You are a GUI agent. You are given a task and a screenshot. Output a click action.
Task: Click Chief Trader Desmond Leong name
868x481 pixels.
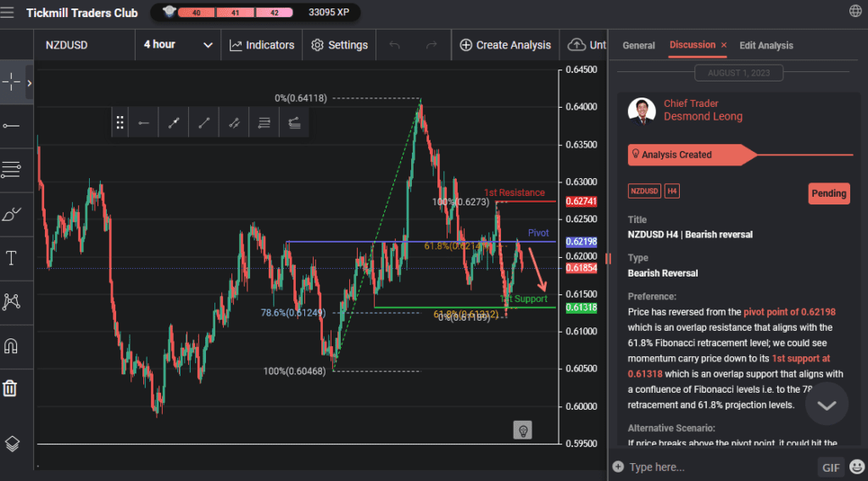703,110
